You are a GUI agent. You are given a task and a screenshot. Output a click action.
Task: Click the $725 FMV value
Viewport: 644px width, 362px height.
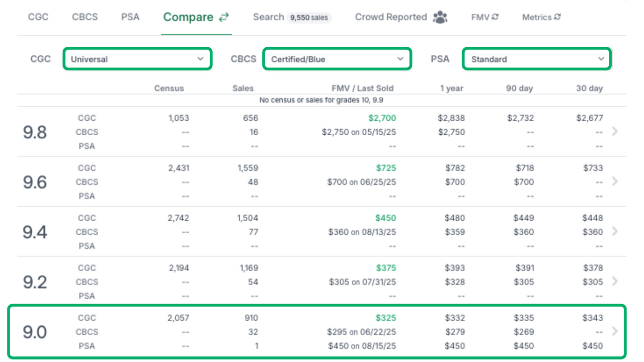pos(386,168)
